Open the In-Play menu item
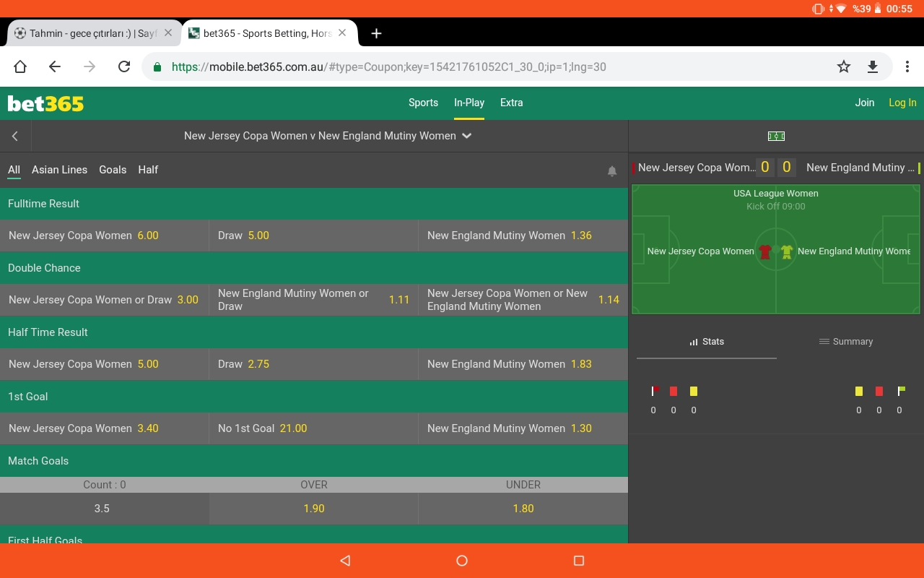 (469, 103)
